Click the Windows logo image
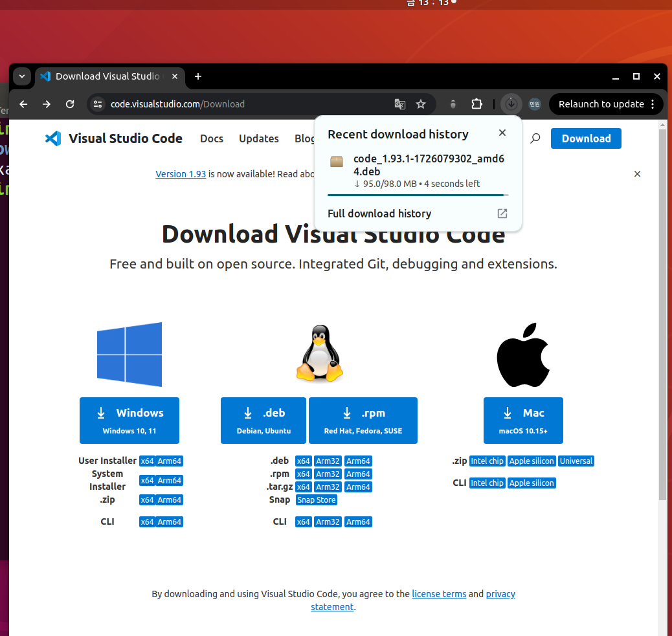This screenshot has height=636, width=672. pos(129,354)
